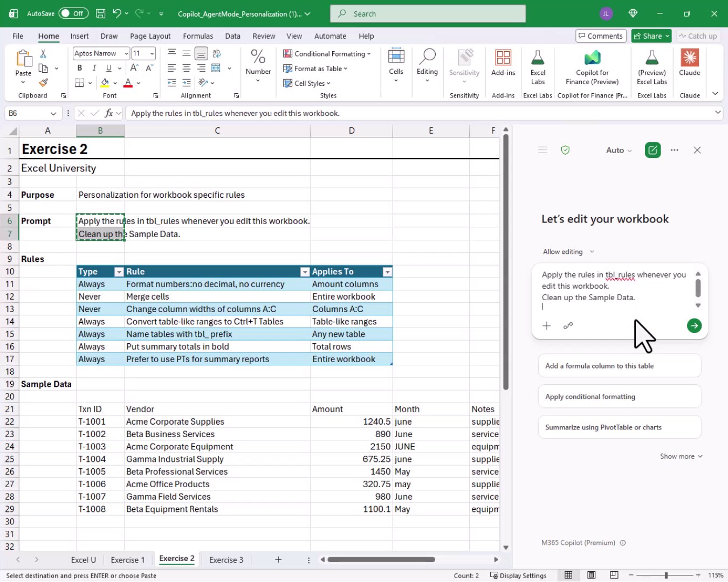728x582 pixels.
Task: Open the (Preview) Excel Labs add-in
Action: tap(652, 67)
